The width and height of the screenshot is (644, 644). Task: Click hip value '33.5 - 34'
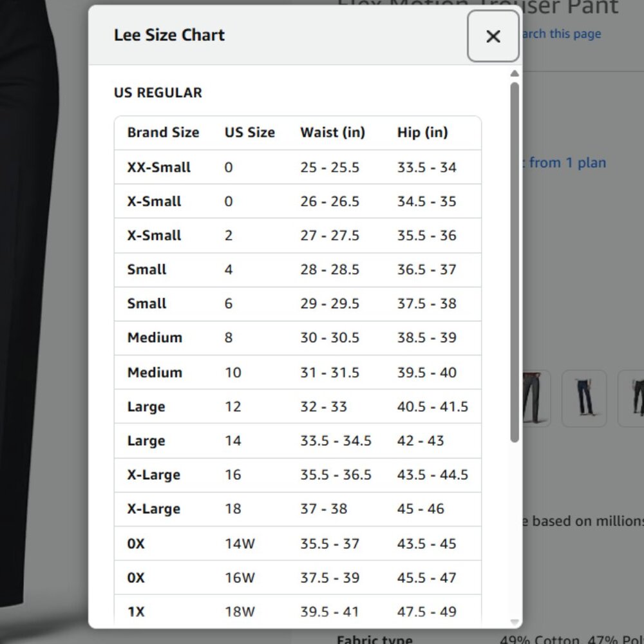click(427, 167)
